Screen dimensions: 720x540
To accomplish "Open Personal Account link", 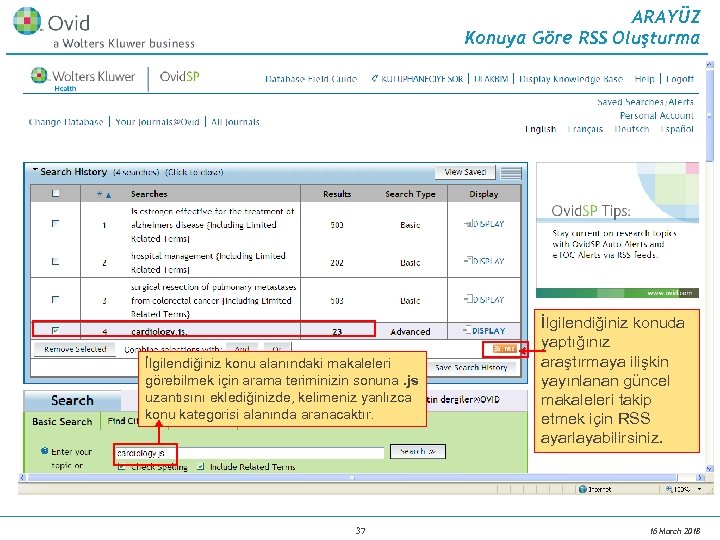I will 657,115.
